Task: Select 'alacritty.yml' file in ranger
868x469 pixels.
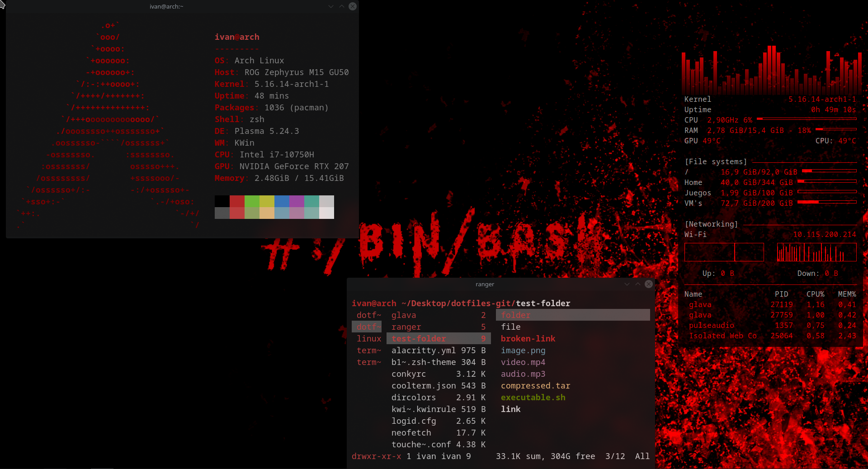Action: point(439,351)
